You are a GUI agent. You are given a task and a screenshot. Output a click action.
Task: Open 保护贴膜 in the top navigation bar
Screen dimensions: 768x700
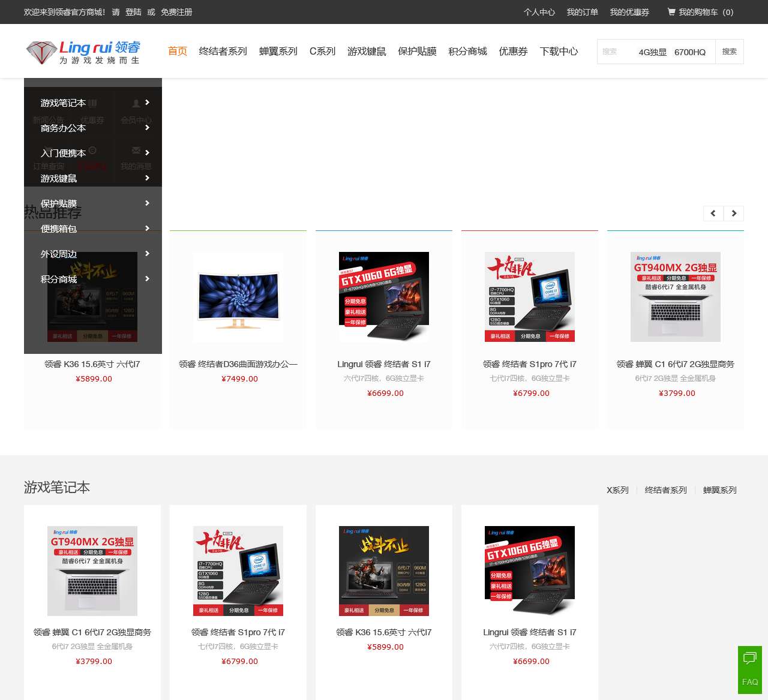point(417,52)
